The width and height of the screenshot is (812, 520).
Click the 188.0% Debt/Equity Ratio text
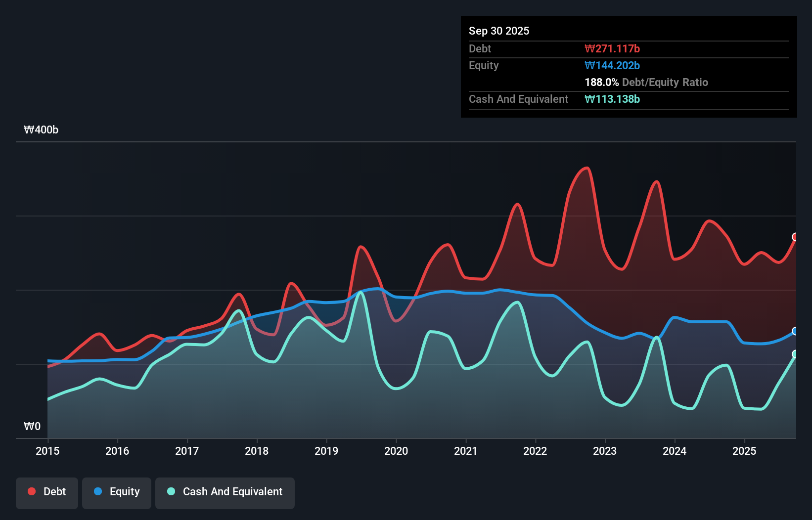tap(646, 82)
